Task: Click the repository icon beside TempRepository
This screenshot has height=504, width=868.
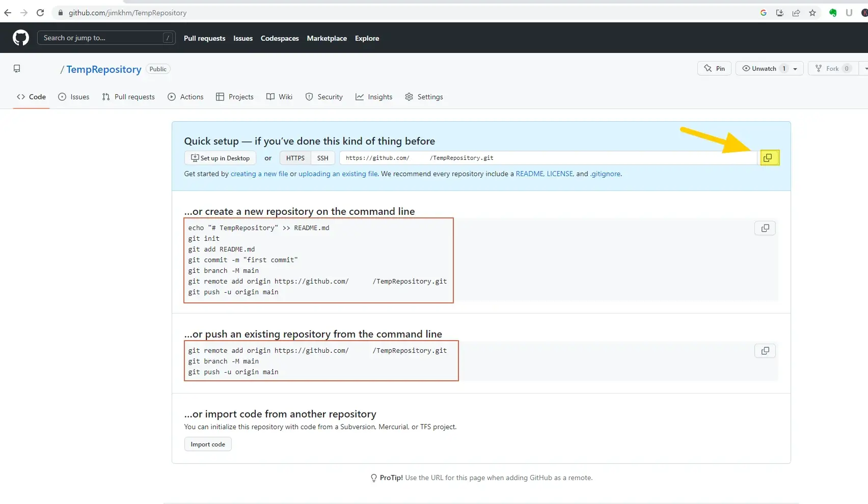Action: [17, 69]
